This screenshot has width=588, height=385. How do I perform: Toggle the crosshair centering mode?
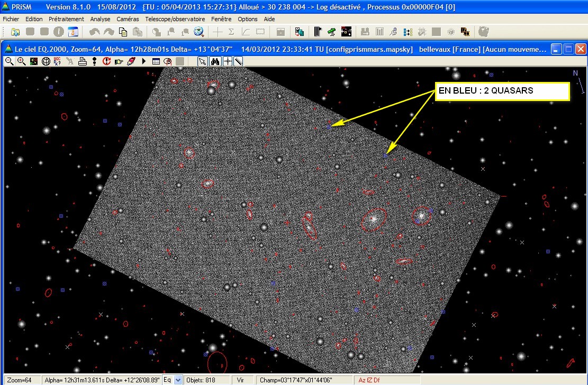[x=227, y=61]
